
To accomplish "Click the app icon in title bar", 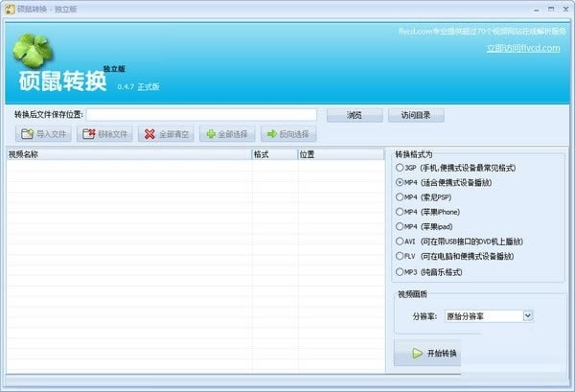I will point(10,10).
